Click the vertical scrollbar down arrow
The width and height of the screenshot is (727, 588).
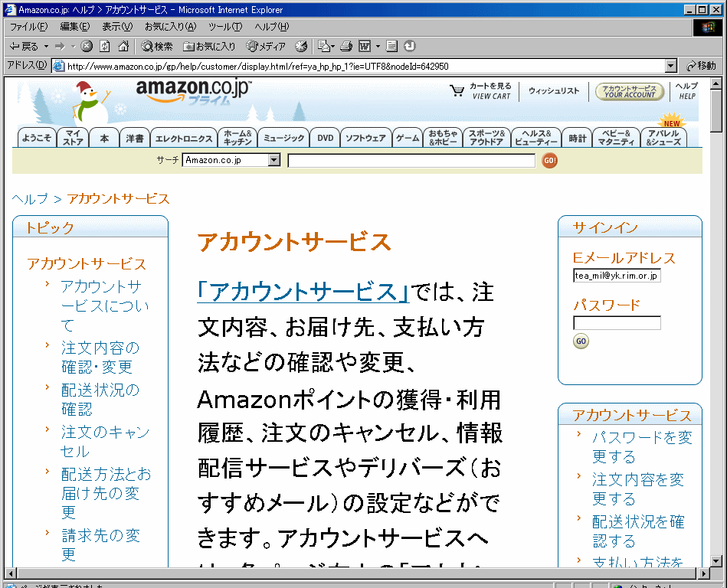coord(716,560)
